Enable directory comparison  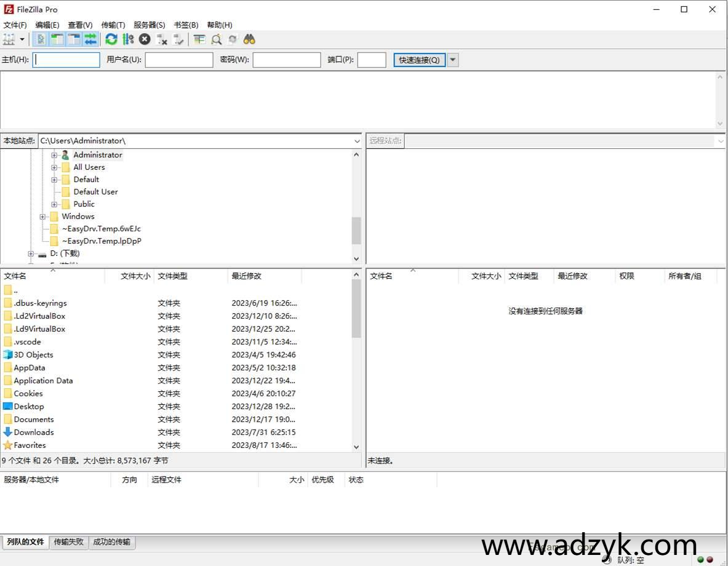click(198, 39)
